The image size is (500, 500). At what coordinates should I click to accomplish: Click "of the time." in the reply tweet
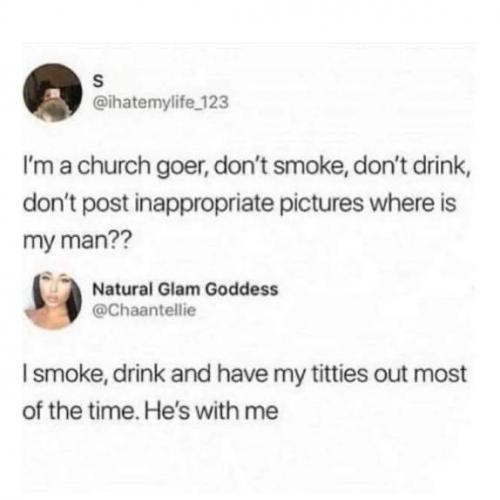tap(82, 411)
